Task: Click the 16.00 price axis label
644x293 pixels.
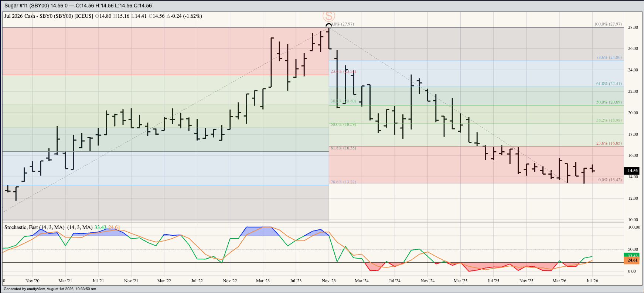Action: pyautogui.click(x=633, y=155)
